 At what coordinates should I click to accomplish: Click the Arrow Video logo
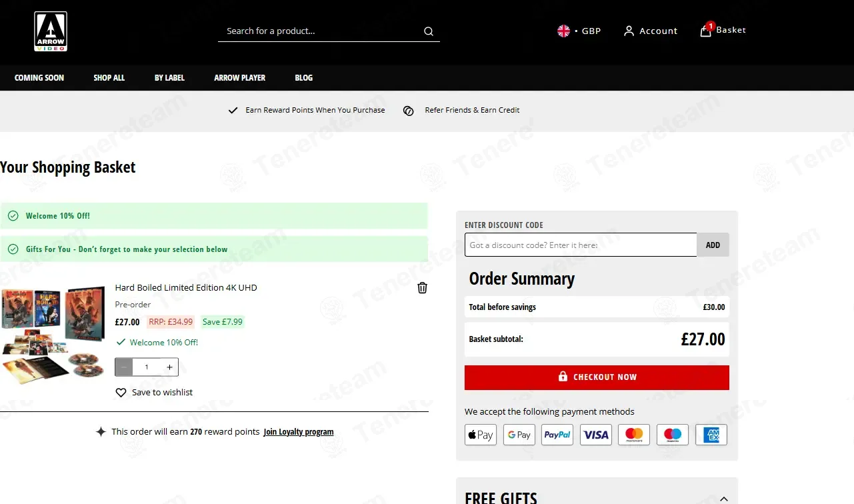coord(51,31)
